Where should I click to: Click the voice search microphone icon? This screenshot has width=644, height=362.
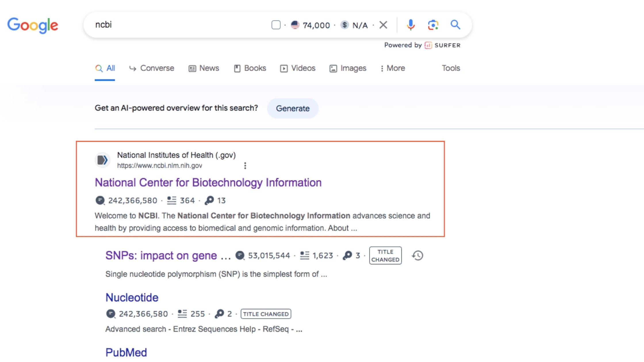411,25
